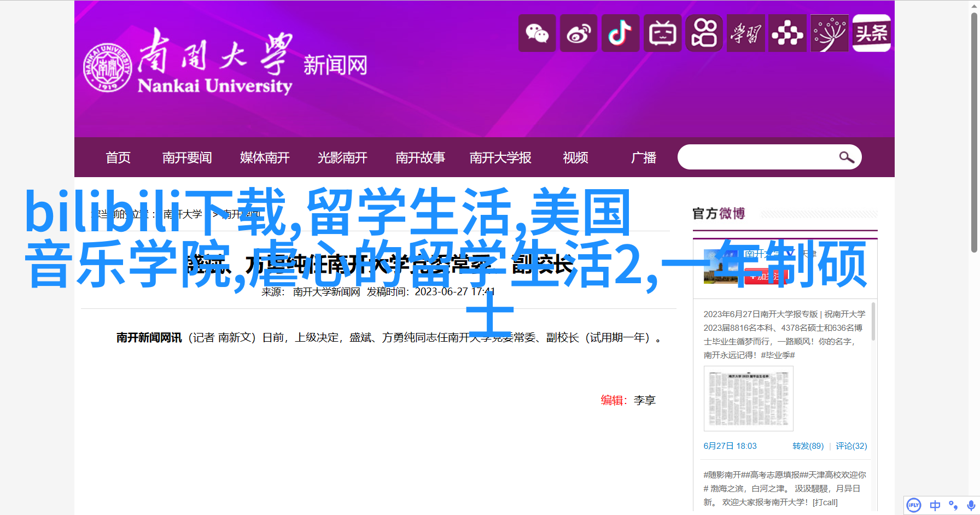Open the 视频 menu item

pyautogui.click(x=576, y=158)
